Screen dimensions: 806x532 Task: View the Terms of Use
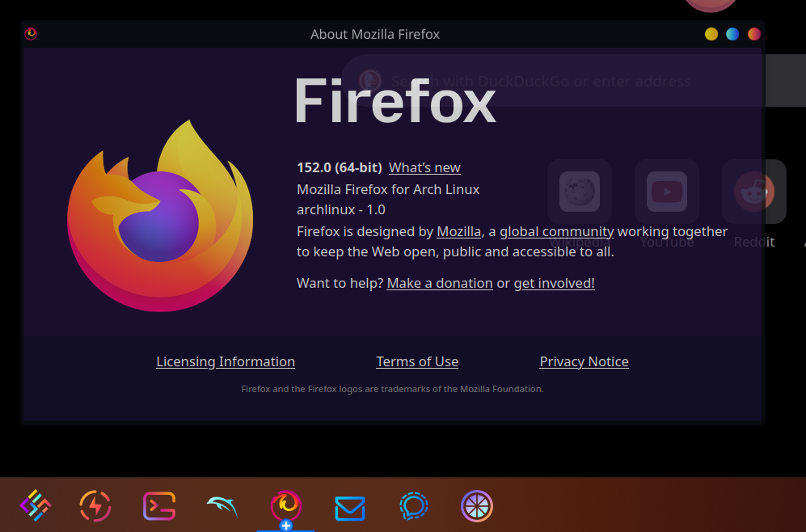coord(417,362)
